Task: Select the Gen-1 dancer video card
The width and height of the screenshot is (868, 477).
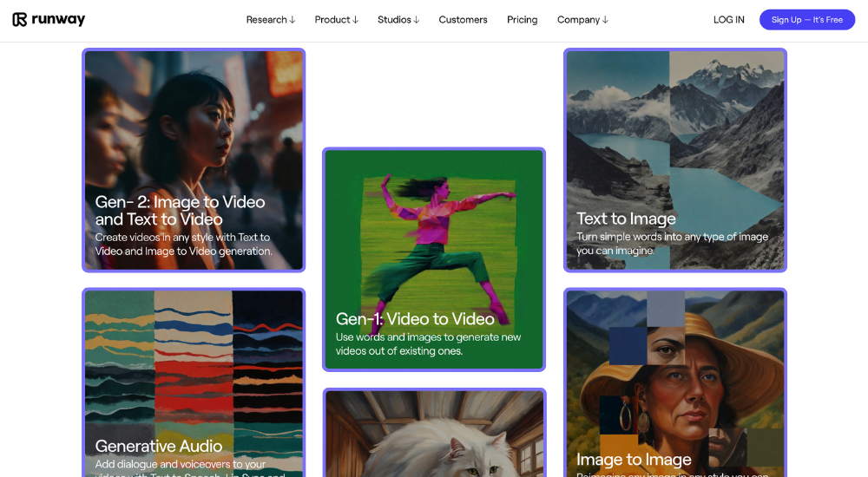Action: [x=434, y=234]
